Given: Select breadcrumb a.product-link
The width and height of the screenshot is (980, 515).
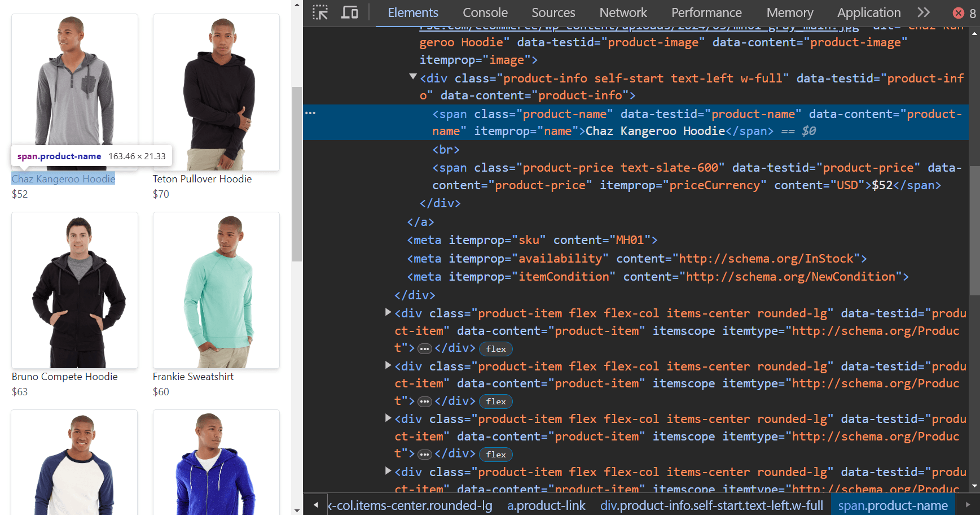Looking at the screenshot, I should point(546,505).
